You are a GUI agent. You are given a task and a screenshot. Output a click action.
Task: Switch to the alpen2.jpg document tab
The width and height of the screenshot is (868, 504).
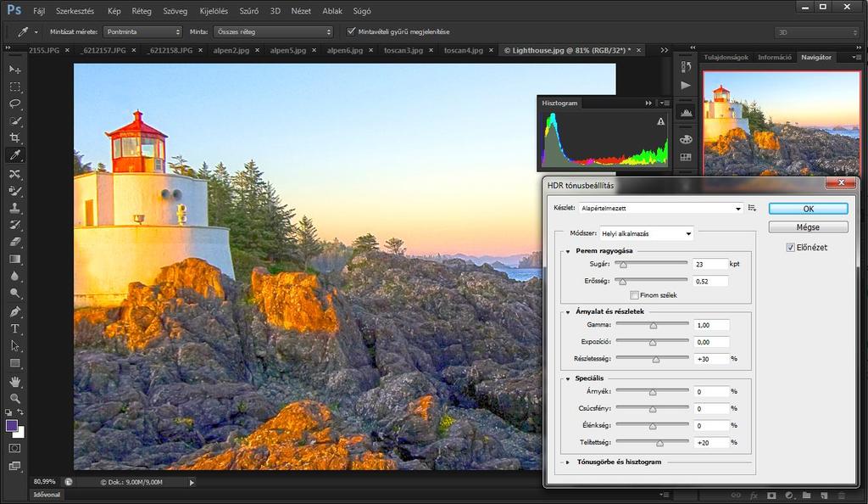231,50
